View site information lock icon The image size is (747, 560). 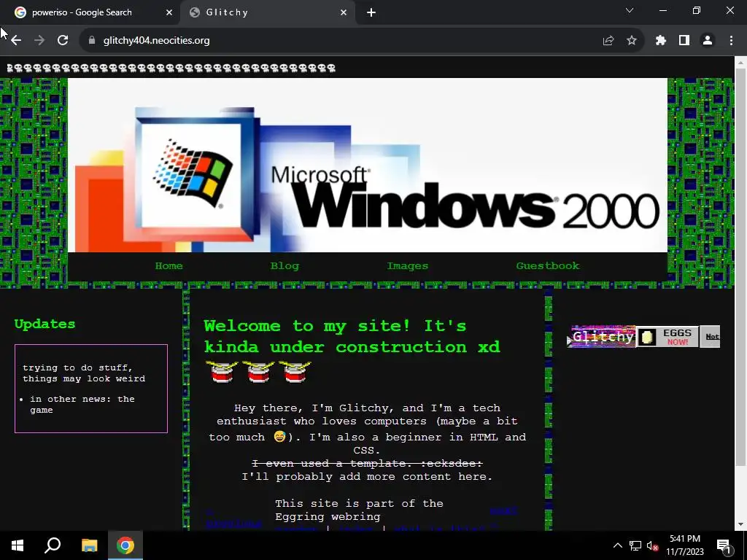point(92,41)
